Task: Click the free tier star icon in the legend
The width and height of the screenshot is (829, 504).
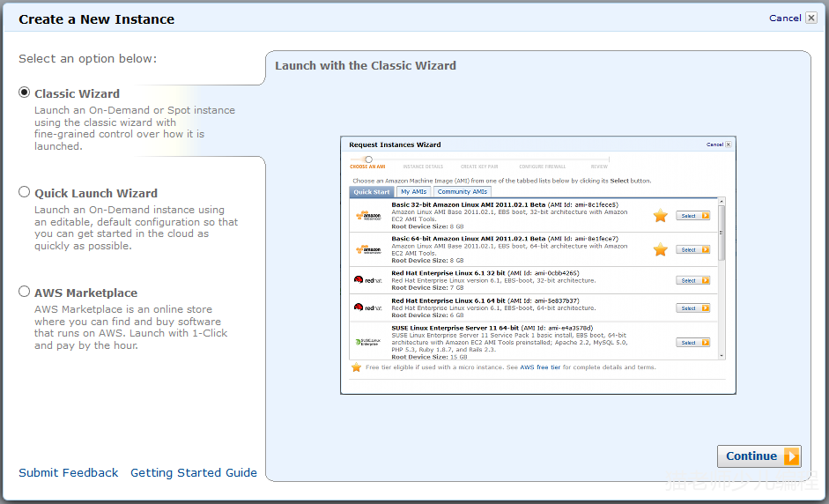Action: (356, 367)
